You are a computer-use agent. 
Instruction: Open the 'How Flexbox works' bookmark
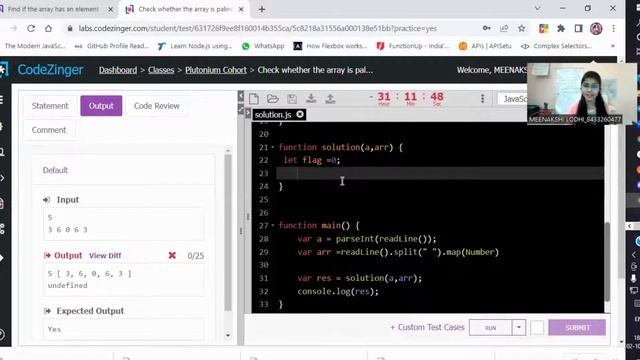point(331,46)
